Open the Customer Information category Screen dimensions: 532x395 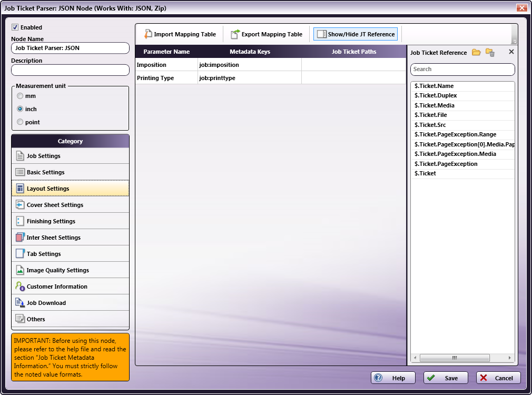pos(70,286)
